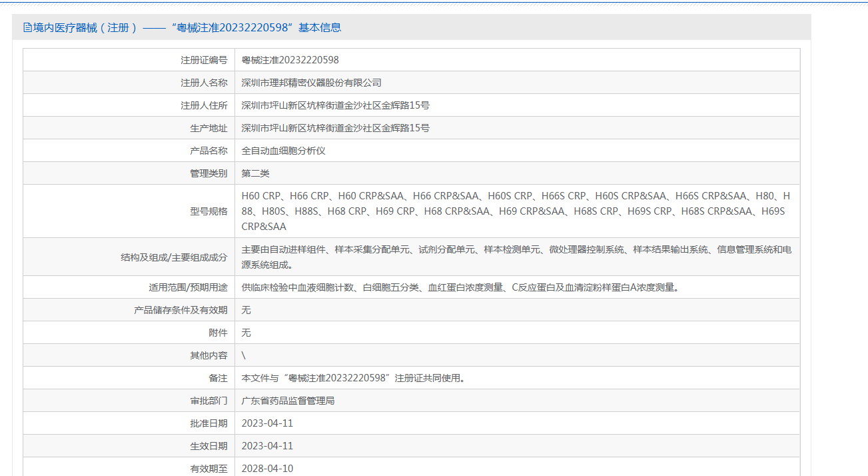The width and height of the screenshot is (868, 476).
Task: Click the label 其他内容
Action: tap(209, 355)
